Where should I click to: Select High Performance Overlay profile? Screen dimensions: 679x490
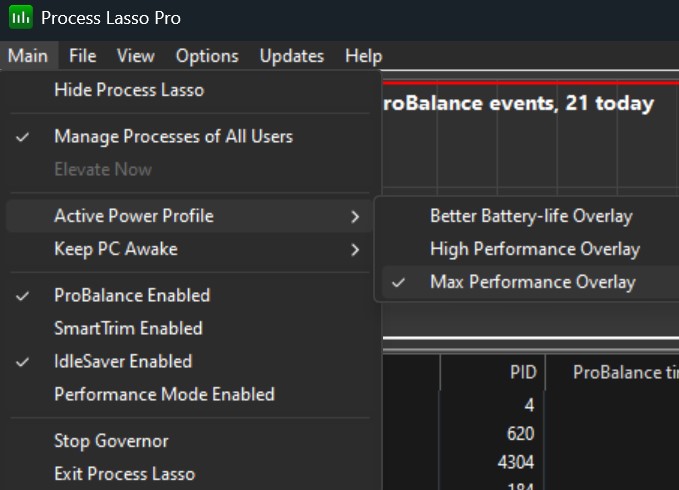pos(534,249)
